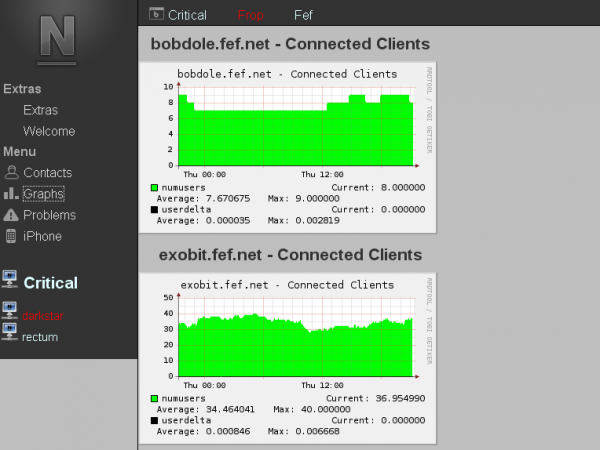Viewport: 600px width, 450px height.
Task: Switch to the Fef tab
Action: [x=303, y=15]
